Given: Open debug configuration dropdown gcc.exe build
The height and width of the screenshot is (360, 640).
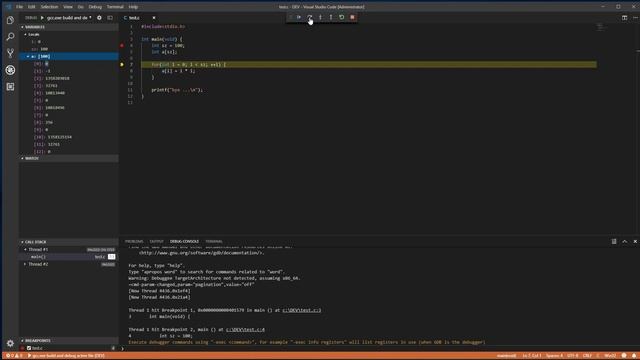Looking at the screenshot, I should pyautogui.click(x=69, y=18).
